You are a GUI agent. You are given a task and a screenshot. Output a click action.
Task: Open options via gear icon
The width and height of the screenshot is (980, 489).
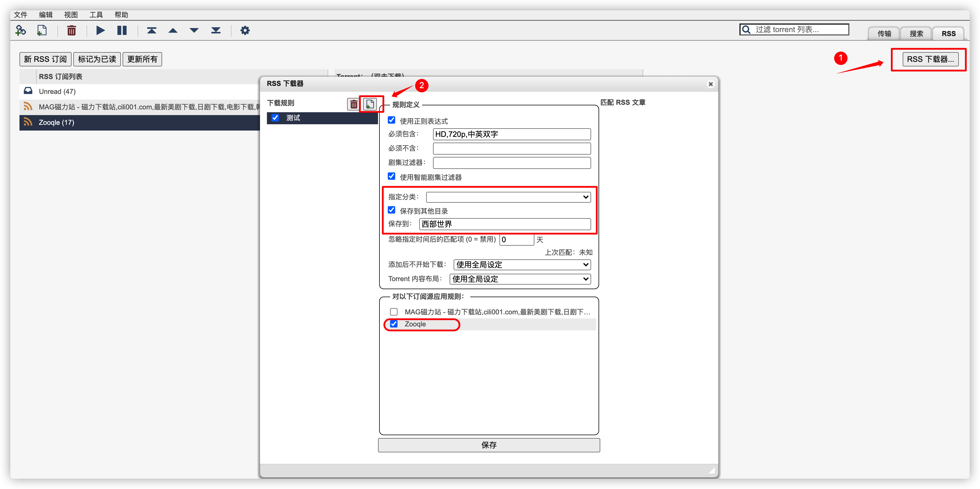(245, 30)
